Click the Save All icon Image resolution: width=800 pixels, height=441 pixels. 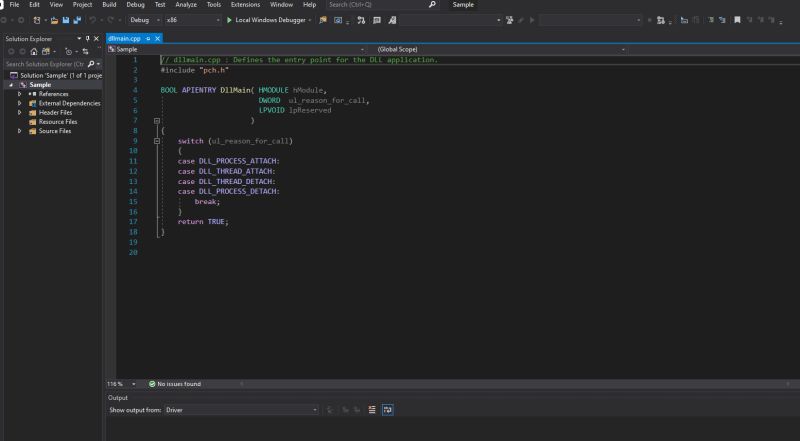(77, 20)
